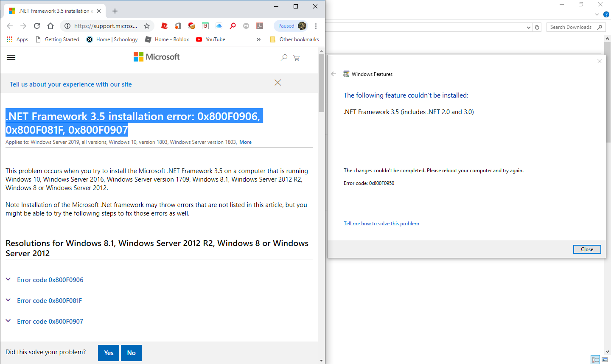The image size is (611, 364).
Task: Open the McAfee extension icon
Action: click(205, 26)
